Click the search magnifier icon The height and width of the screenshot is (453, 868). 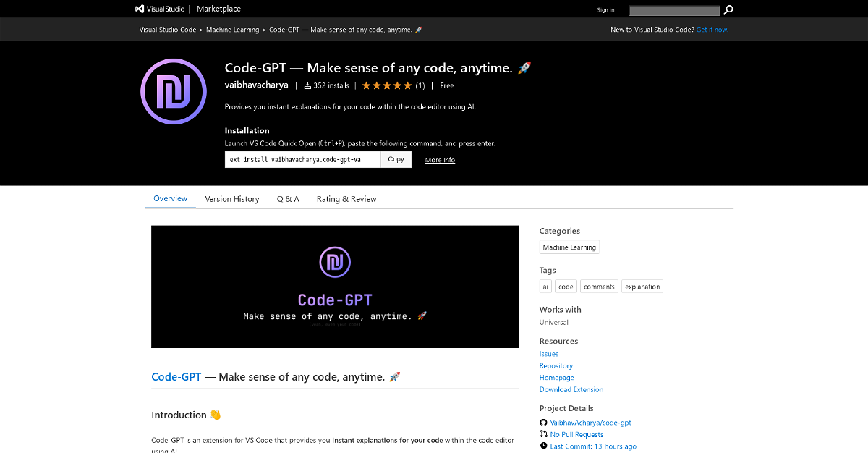(728, 10)
